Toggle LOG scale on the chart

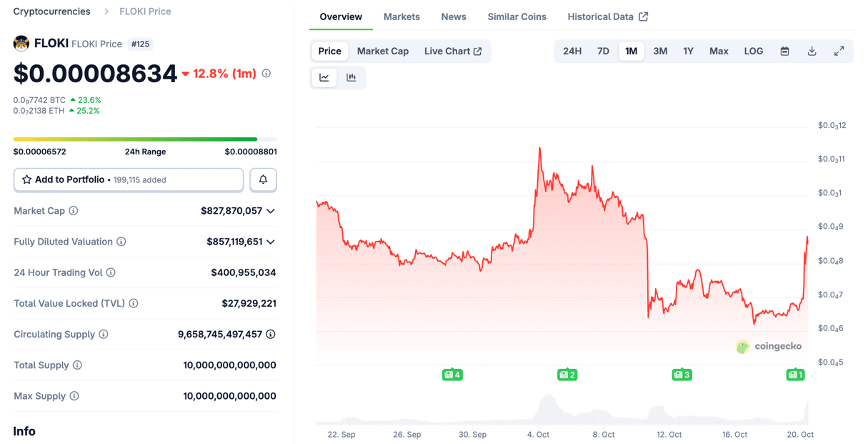[753, 51]
